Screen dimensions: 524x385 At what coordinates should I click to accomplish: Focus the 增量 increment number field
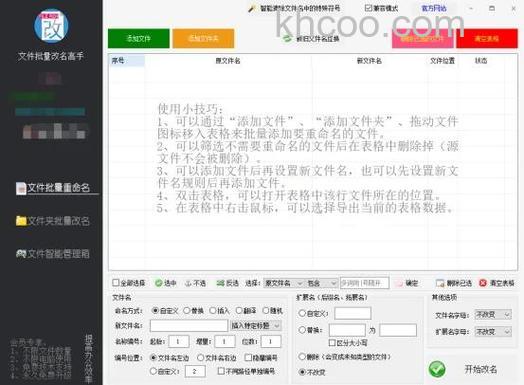click(225, 342)
